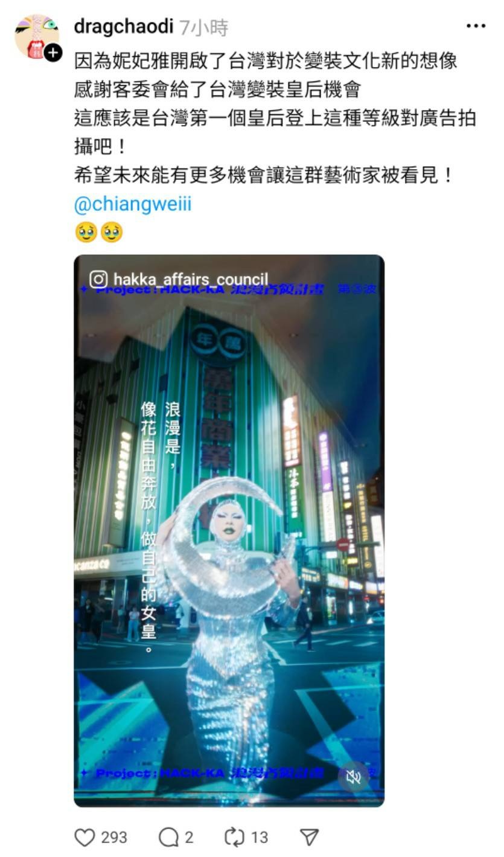This screenshot has width=504, height=857.
Task: Share the post via paper plane icon
Action: (309, 837)
